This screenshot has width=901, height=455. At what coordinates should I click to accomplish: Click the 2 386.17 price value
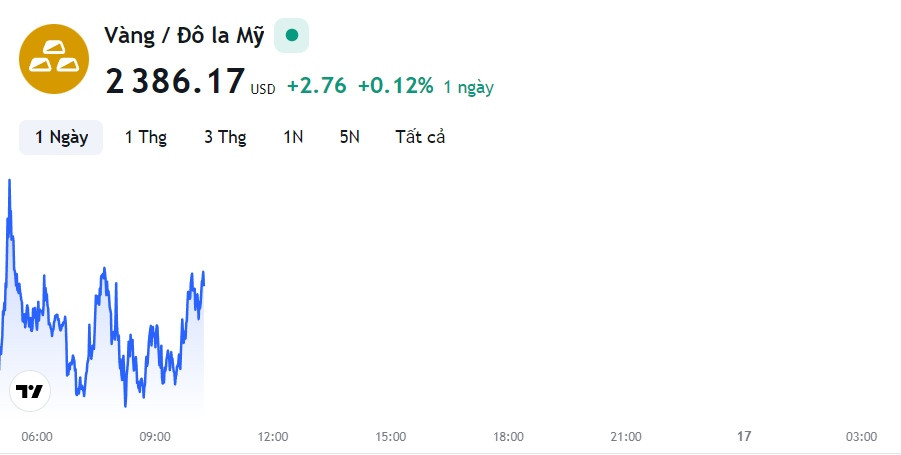175,81
